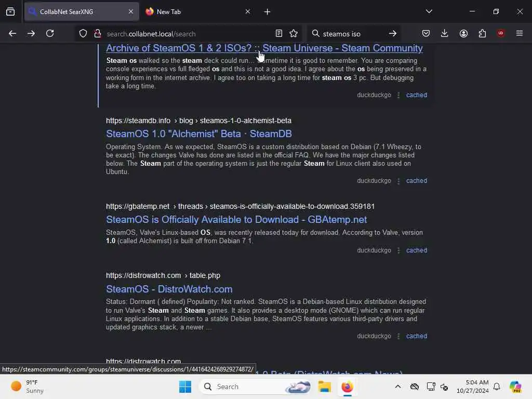Open the Downloads panel
This screenshot has height=399, width=532.
(x=445, y=33)
